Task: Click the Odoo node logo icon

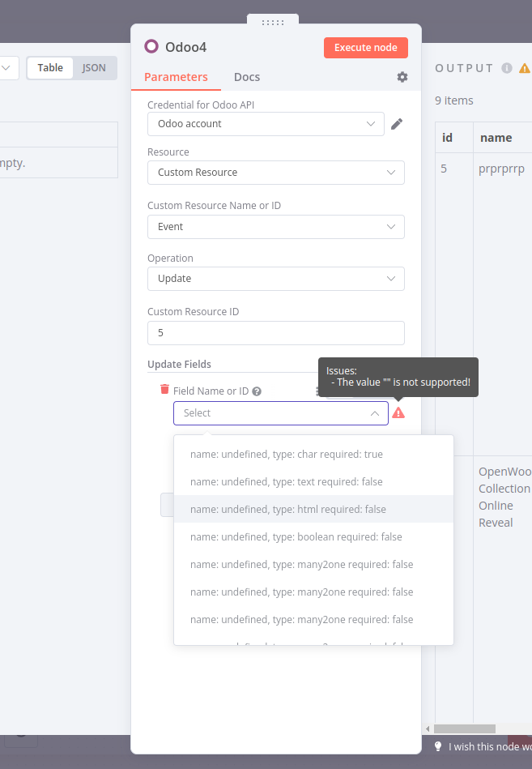Action: tap(151, 47)
